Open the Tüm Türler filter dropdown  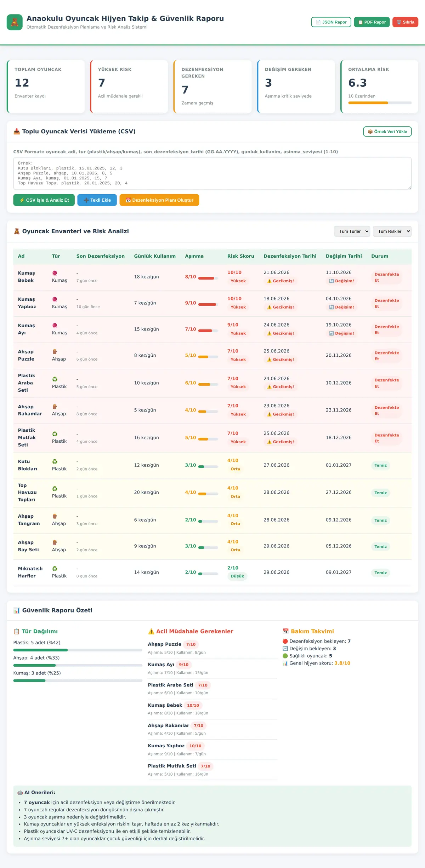352,231
